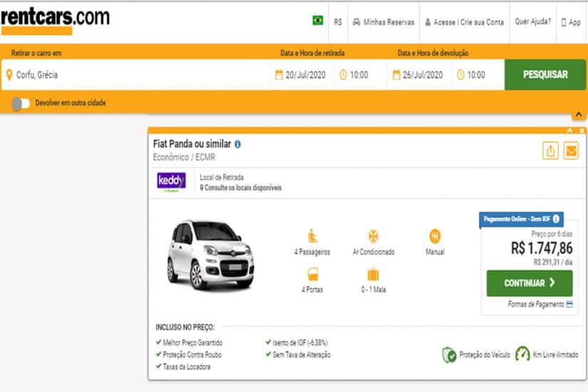Click the info icon on Pagamento Online badge
This screenshot has height=392, width=588.
coord(556,218)
